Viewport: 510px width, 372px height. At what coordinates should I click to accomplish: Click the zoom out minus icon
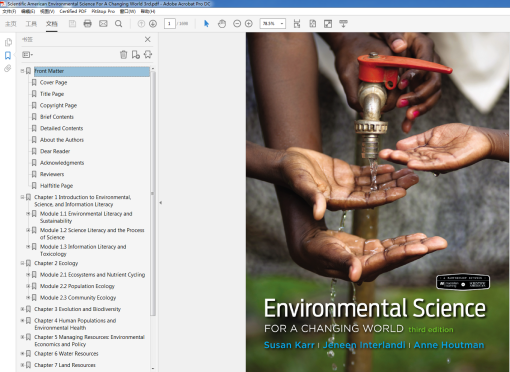[x=237, y=24]
